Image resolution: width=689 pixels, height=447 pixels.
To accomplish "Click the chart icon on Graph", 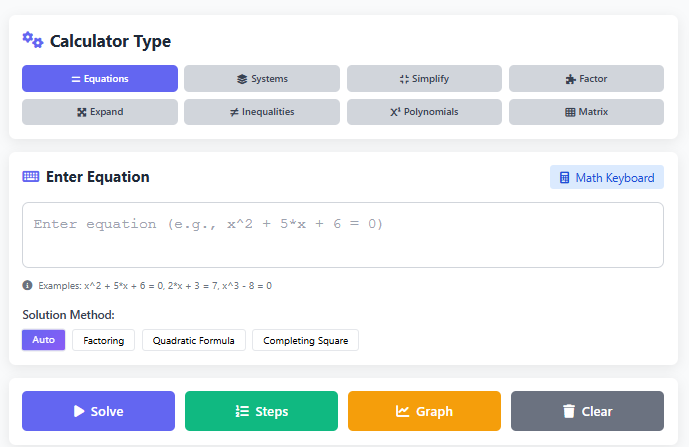I will tap(402, 411).
